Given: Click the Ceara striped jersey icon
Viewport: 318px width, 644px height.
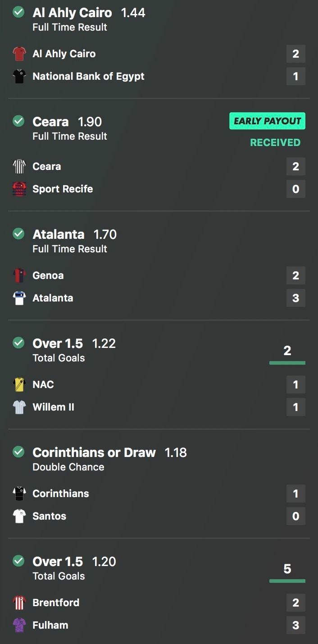Looking at the screenshot, I should click(19, 166).
